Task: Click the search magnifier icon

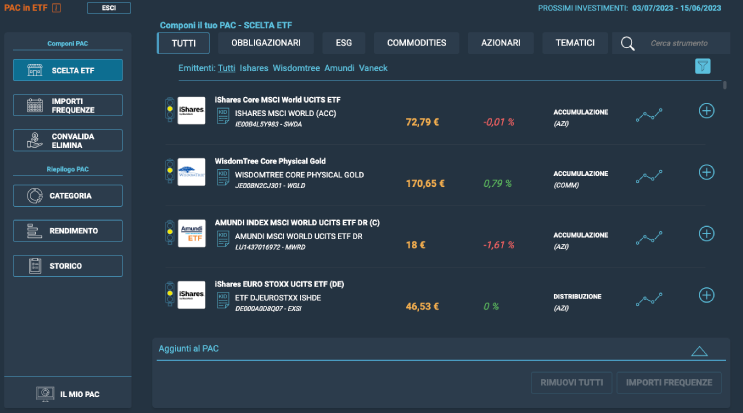Action: [x=627, y=44]
